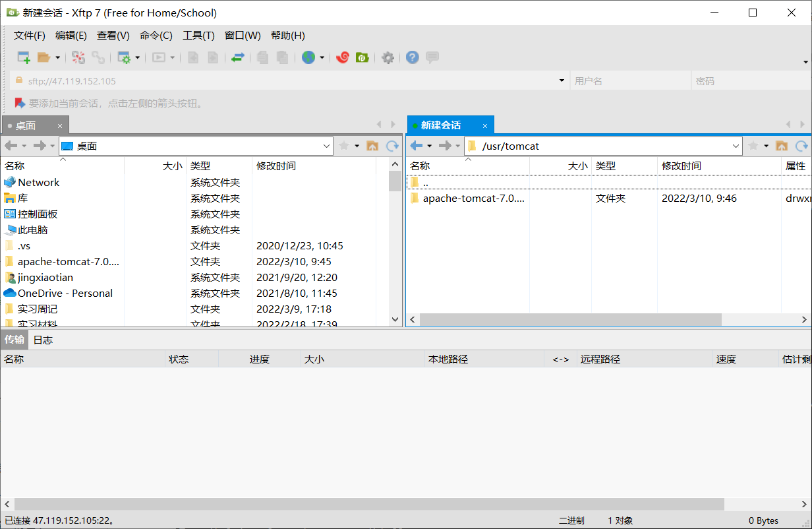The image size is (812, 529).
Task: Sort local files by 修改时间 column
Action: click(x=314, y=166)
